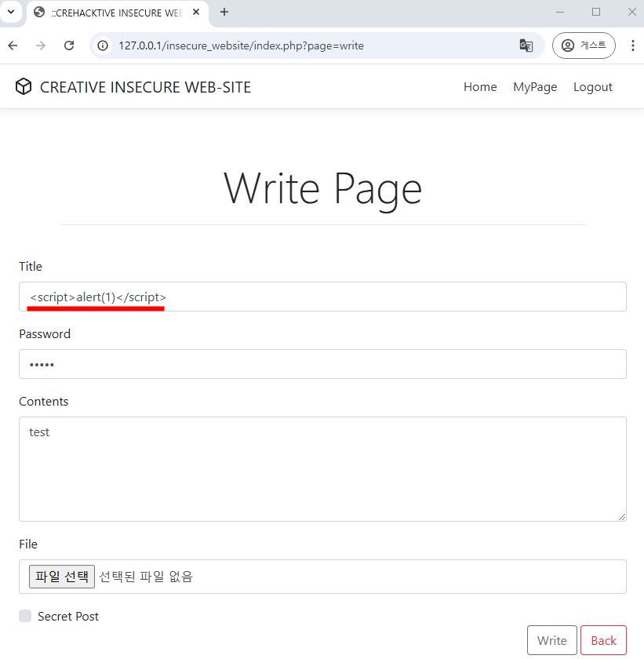Reload the current page
The image size is (644, 659).
(x=69, y=46)
